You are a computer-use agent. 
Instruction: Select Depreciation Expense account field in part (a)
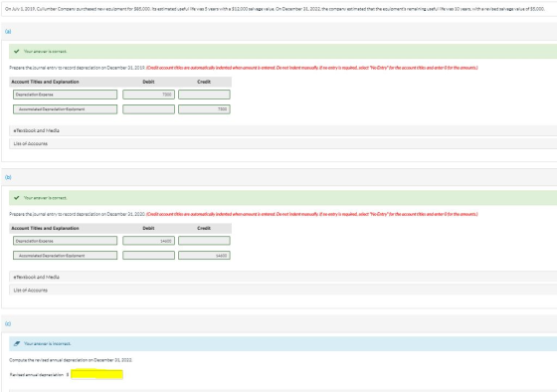[65, 95]
